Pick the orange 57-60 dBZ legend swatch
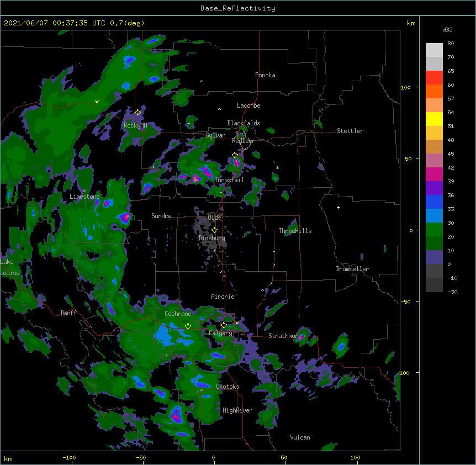Viewport: 476px width, 465px height. coord(434,91)
